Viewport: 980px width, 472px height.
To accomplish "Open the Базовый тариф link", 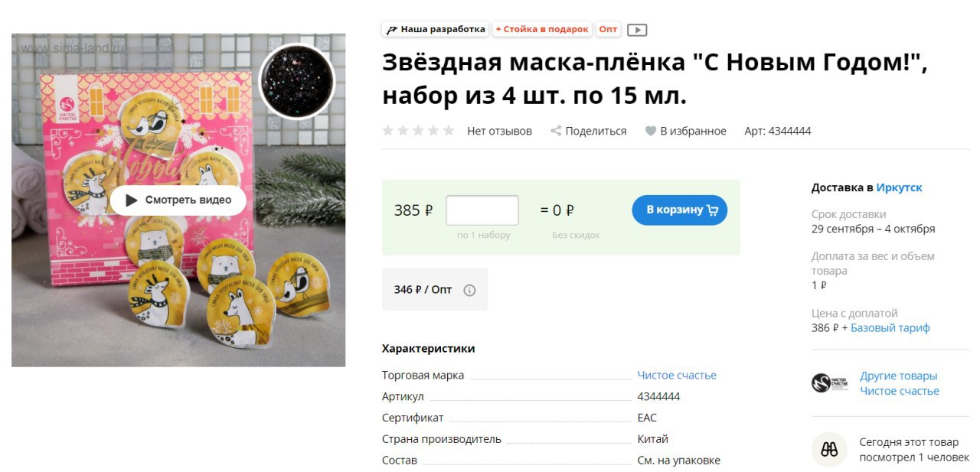I will click(890, 328).
